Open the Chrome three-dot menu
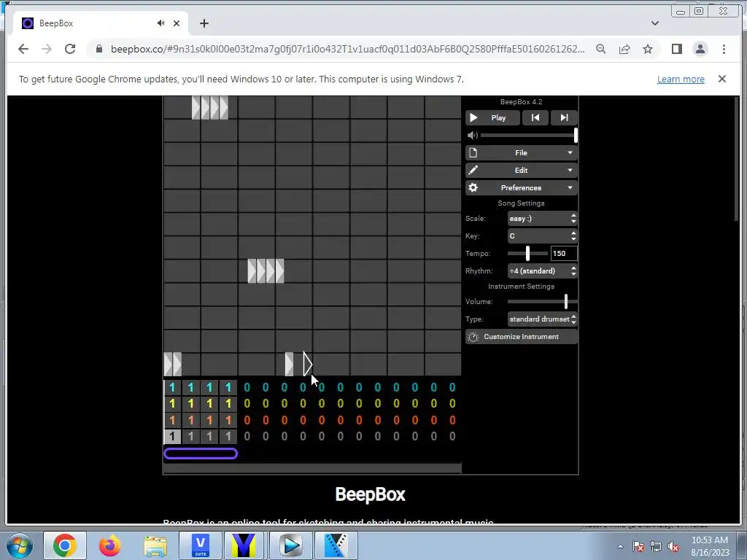Viewport: 747px width, 560px height. click(x=724, y=49)
